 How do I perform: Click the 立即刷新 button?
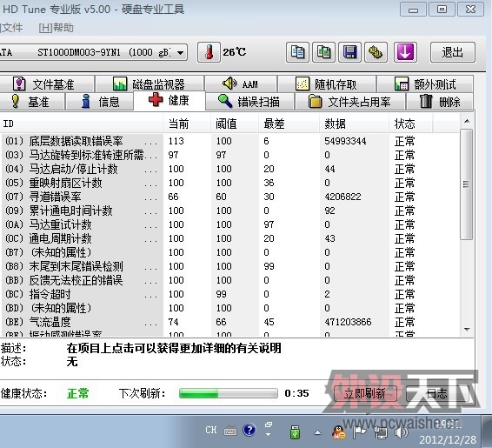pyautogui.click(x=365, y=393)
